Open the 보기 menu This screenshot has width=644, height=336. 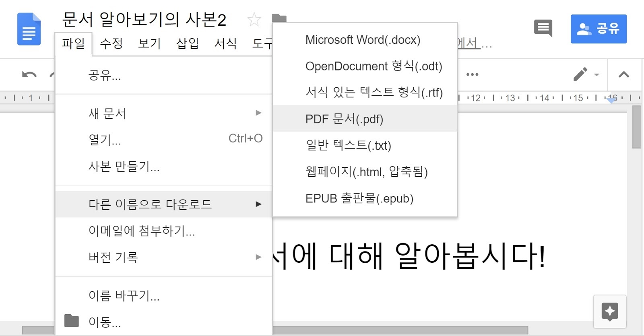(150, 43)
